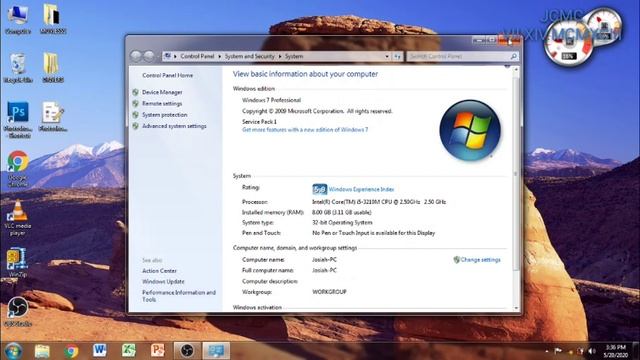The height and width of the screenshot is (360, 640).
Task: Open Chrome from the taskbar
Action: (71, 351)
